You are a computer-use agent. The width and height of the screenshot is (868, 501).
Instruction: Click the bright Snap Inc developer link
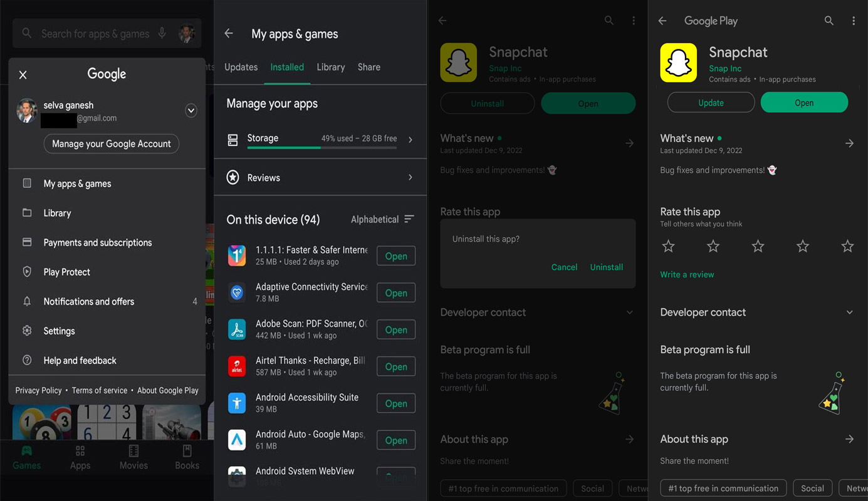click(725, 69)
